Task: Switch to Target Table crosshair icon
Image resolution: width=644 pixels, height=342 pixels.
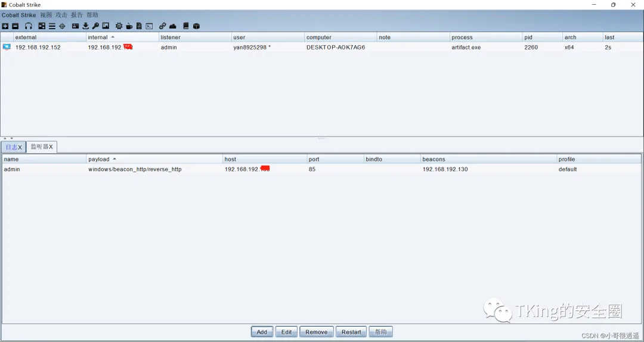Action: (62, 26)
